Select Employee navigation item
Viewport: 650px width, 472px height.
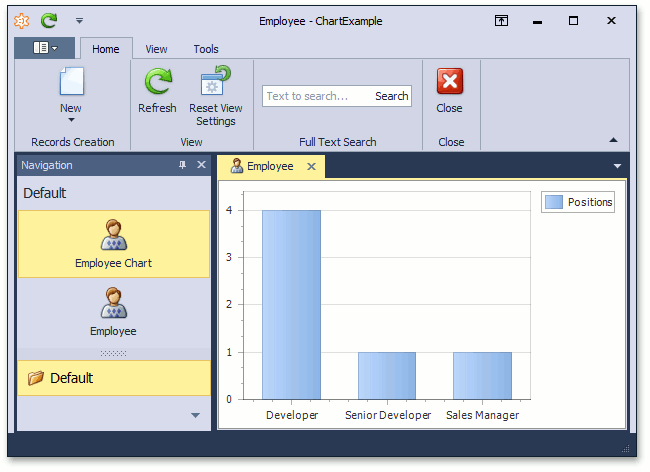click(114, 312)
